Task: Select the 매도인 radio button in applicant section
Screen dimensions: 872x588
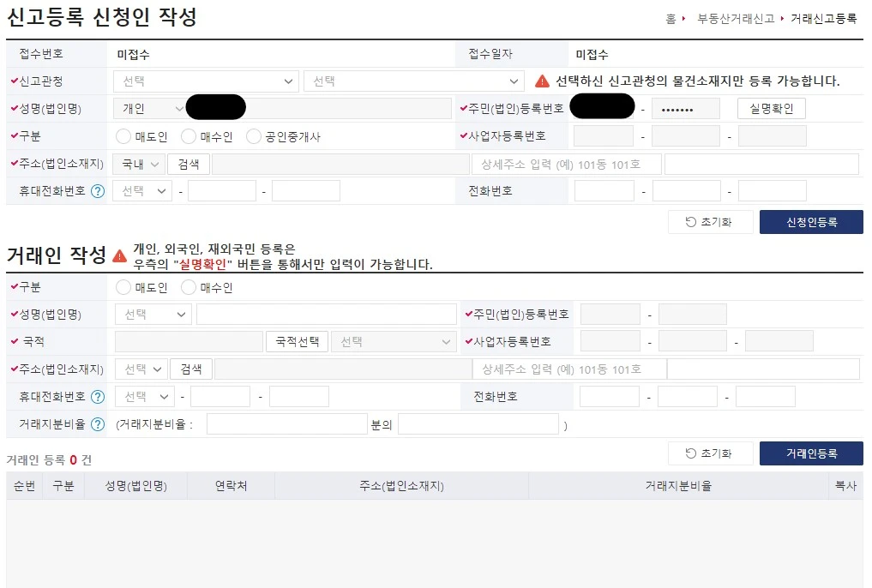Action: click(x=121, y=135)
